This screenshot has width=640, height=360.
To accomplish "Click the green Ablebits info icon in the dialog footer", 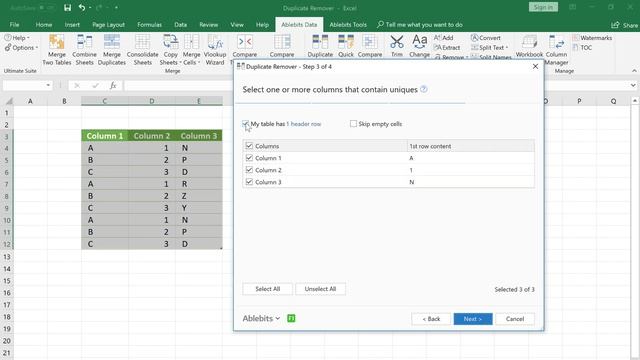I will point(291,318).
